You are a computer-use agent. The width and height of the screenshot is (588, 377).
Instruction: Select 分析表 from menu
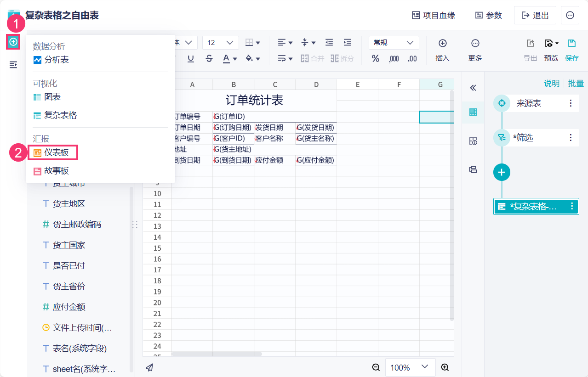tap(51, 60)
